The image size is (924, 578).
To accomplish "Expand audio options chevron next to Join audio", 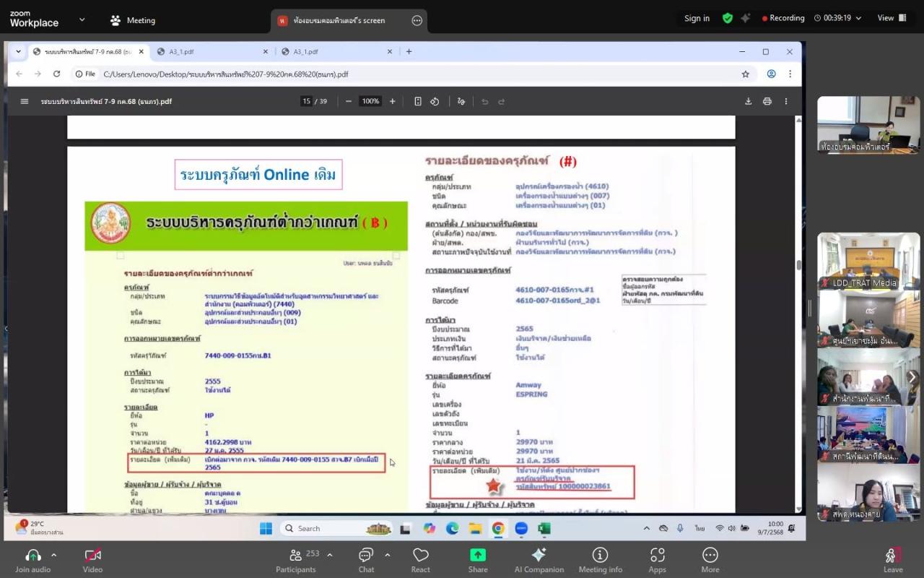I will point(53,555).
